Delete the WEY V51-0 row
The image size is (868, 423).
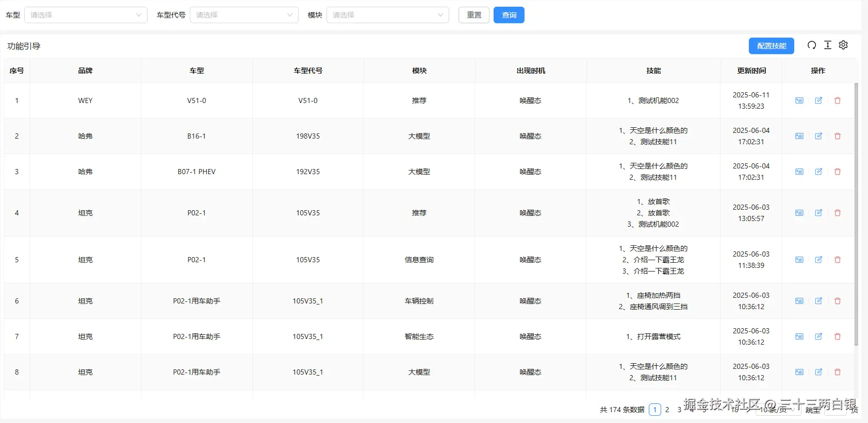(838, 100)
